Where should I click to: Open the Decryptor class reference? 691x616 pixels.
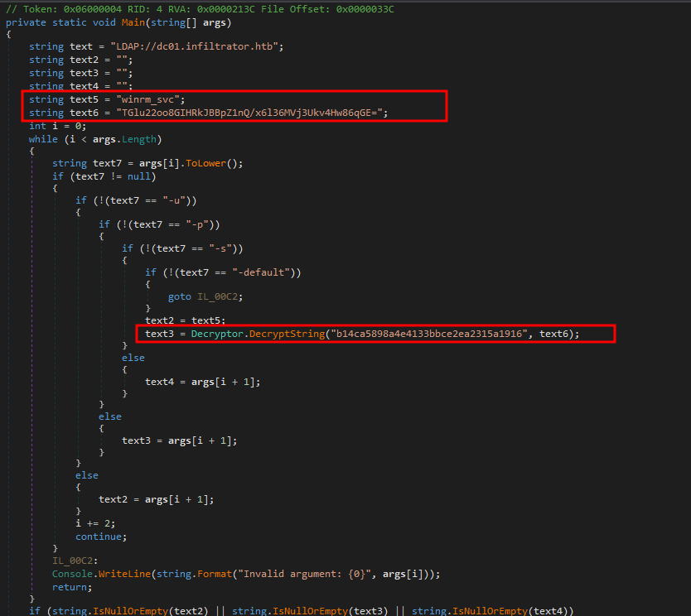pos(217,334)
